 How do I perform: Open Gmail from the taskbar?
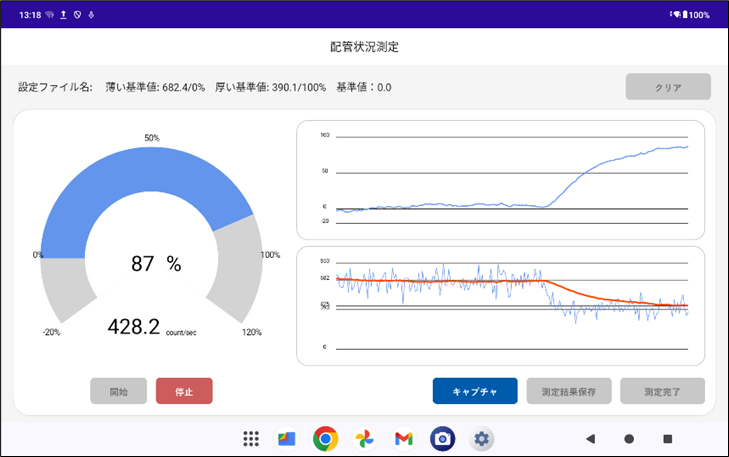tap(404, 438)
